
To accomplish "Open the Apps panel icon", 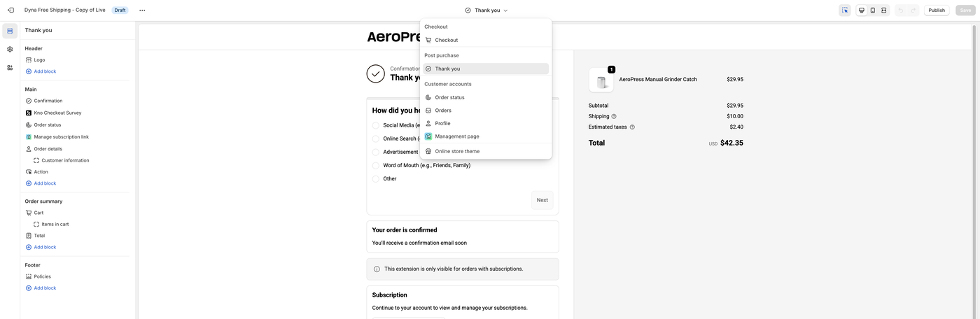I will [10, 68].
